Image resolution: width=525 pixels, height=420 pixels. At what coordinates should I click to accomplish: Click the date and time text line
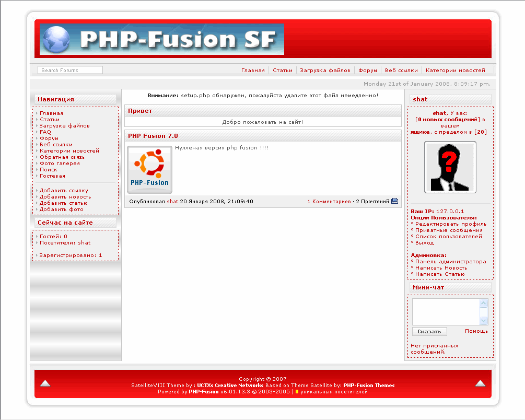coord(427,84)
